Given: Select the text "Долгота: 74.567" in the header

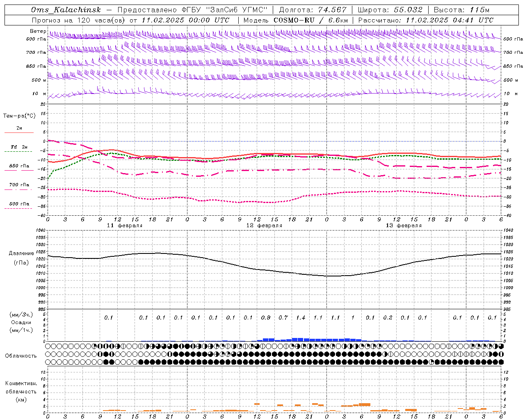Looking at the screenshot, I should point(313,10).
